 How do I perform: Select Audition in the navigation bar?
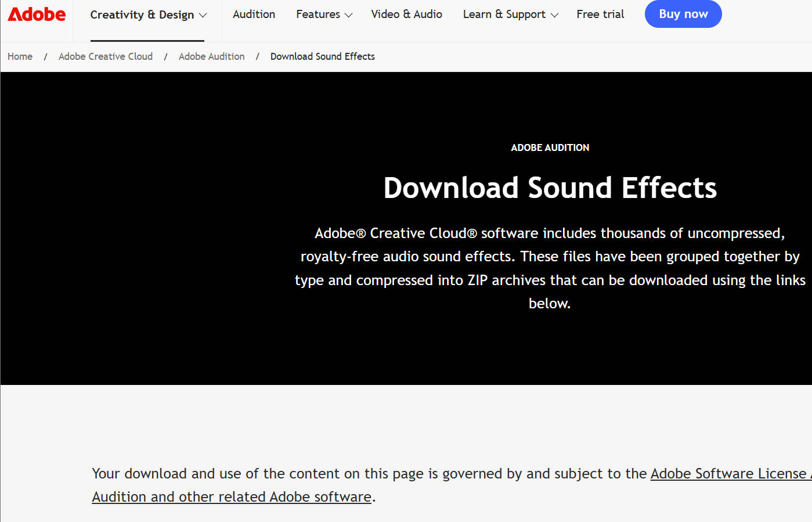tap(254, 14)
